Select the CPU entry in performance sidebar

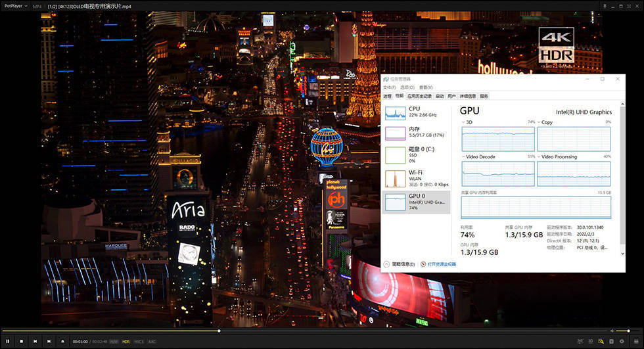[415, 112]
